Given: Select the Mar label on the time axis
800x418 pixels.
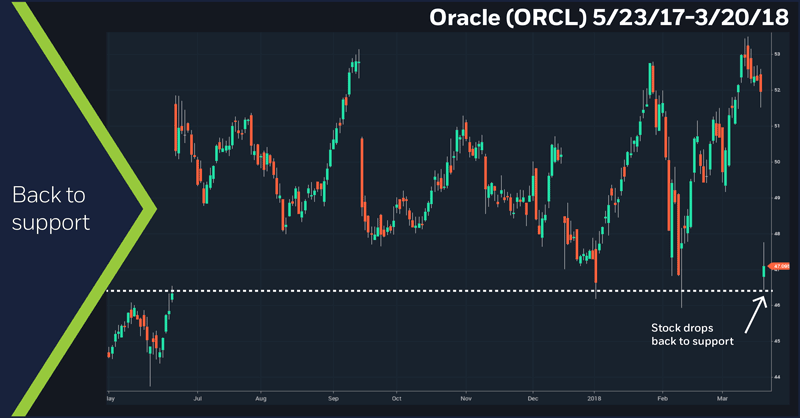Looking at the screenshot, I should 720,396.
